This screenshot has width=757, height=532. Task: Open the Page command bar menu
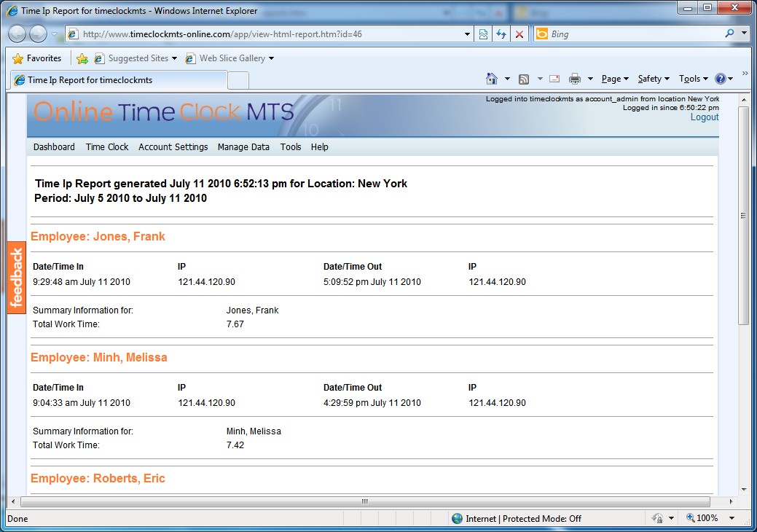pos(615,79)
